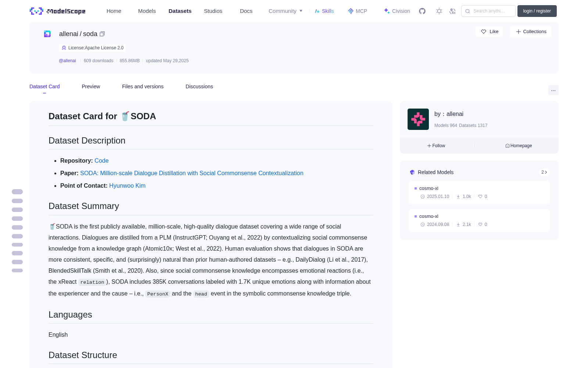
Task: Open the Hyunwoo Kim contact link
Action: pyautogui.click(x=127, y=185)
